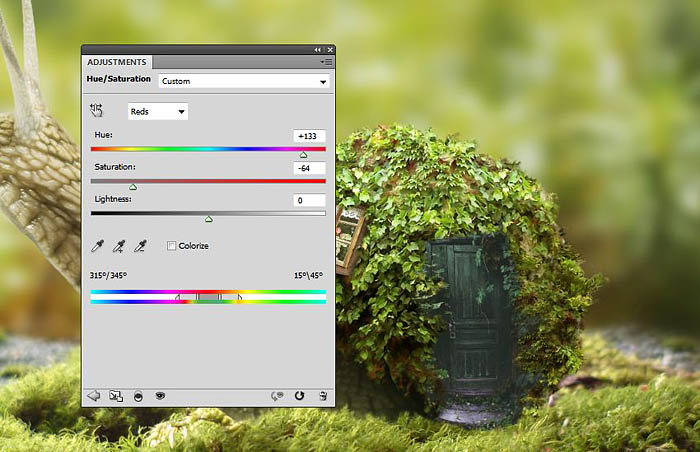Open the Adjustments panel options menu
Image resolution: width=700 pixels, height=452 pixels.
click(326, 62)
